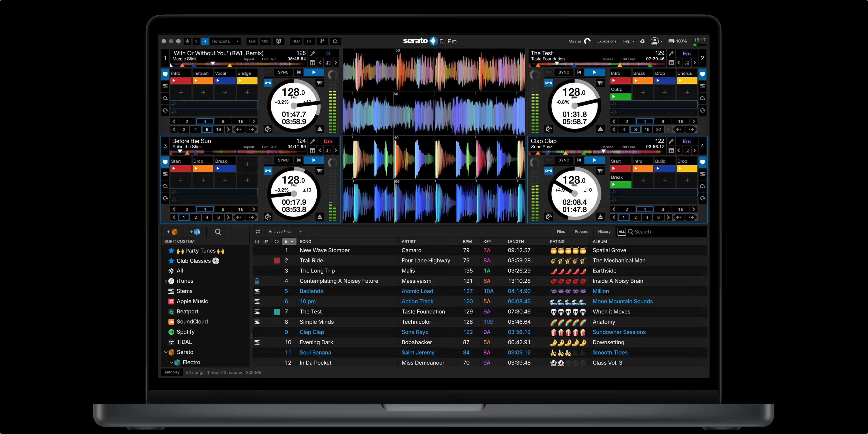
Task: Select the deck 1 saved loops tab icon
Action: coord(165,98)
